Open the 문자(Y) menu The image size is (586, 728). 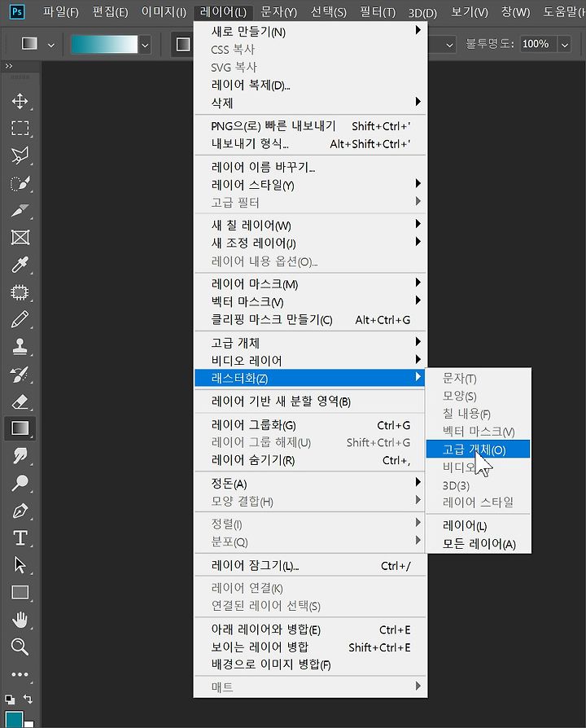(279, 11)
